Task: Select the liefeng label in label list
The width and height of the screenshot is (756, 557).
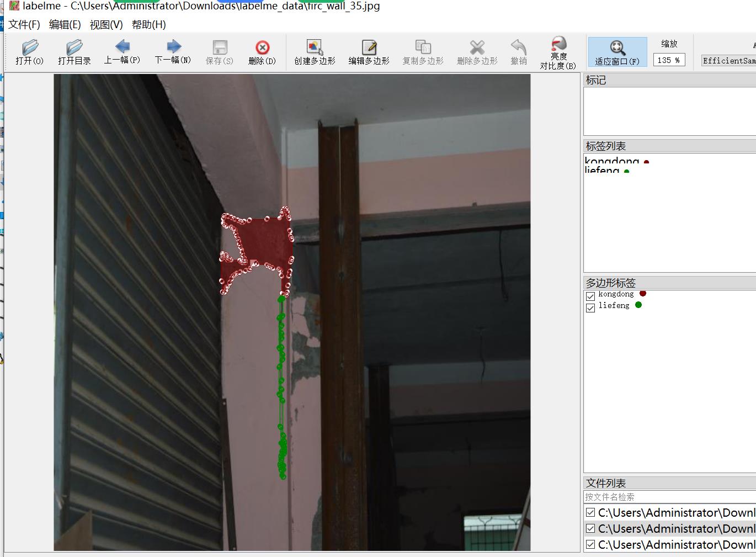Action: pyautogui.click(x=602, y=170)
